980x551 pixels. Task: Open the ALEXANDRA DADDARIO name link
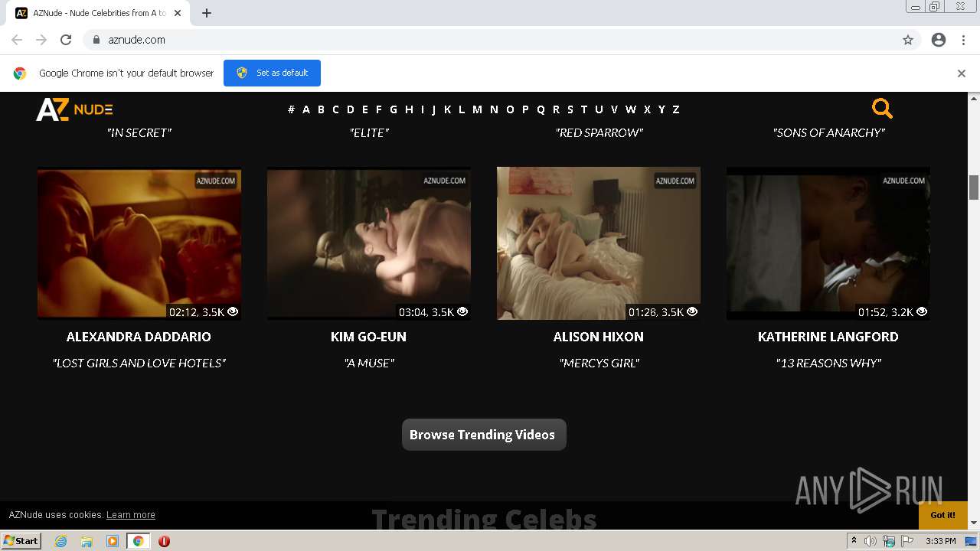(139, 337)
